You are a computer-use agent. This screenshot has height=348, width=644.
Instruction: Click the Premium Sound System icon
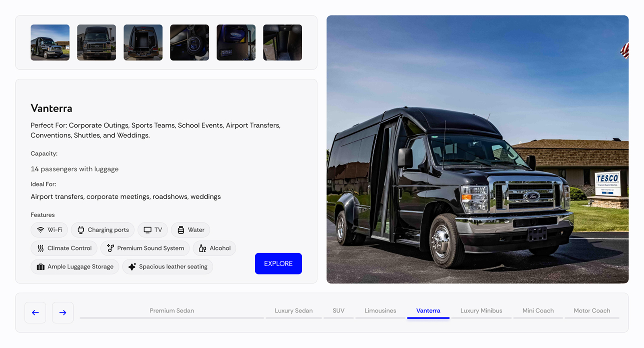110,248
